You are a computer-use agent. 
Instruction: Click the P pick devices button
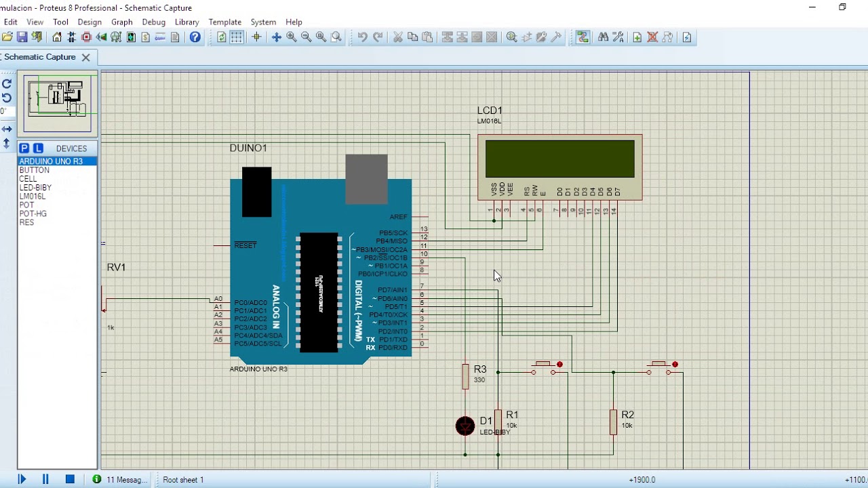coord(24,148)
